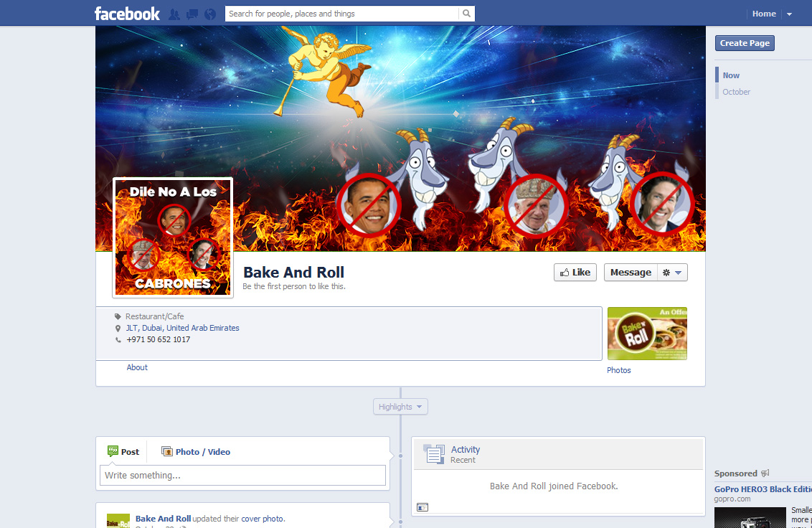The image size is (812, 528).
Task: Go to Home in top bar
Action: [764, 14]
